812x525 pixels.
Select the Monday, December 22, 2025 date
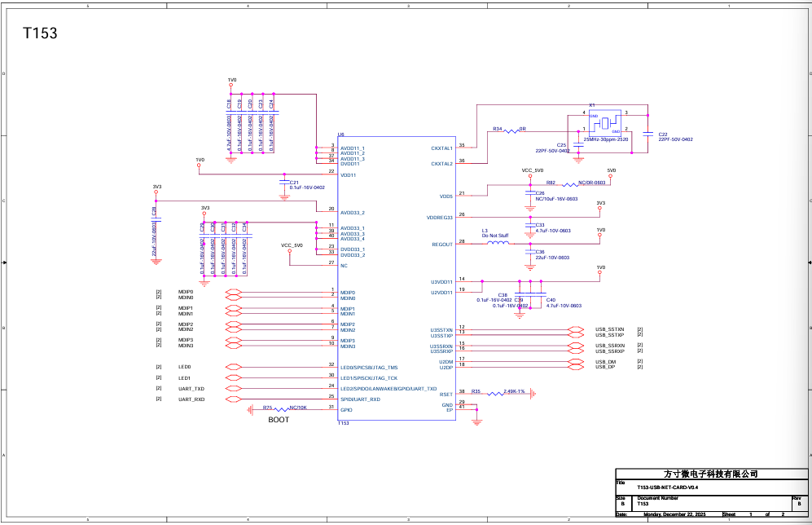click(x=674, y=514)
